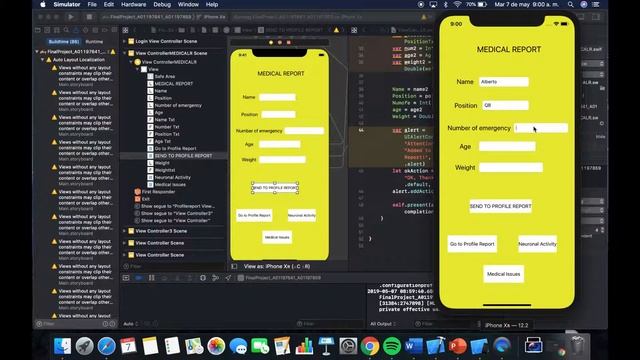
Task: Open Safari from the Dock
Action: pyautogui.click(x=106, y=346)
